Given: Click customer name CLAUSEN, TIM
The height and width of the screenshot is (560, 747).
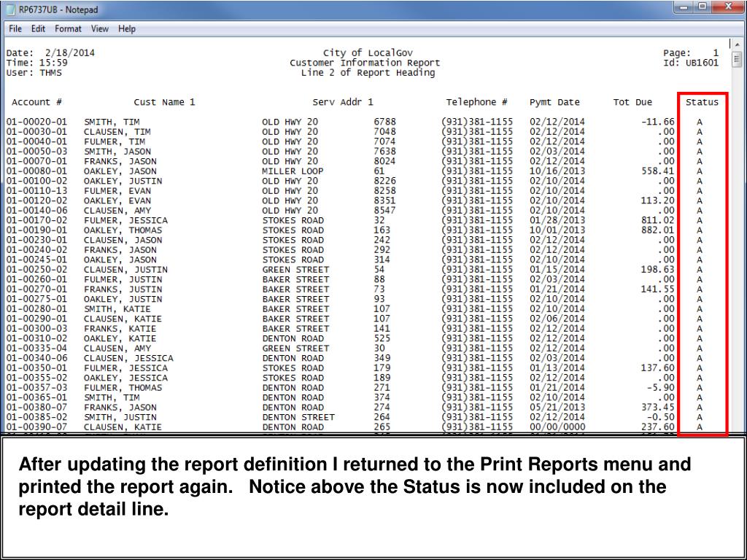Looking at the screenshot, I should pos(117,132).
